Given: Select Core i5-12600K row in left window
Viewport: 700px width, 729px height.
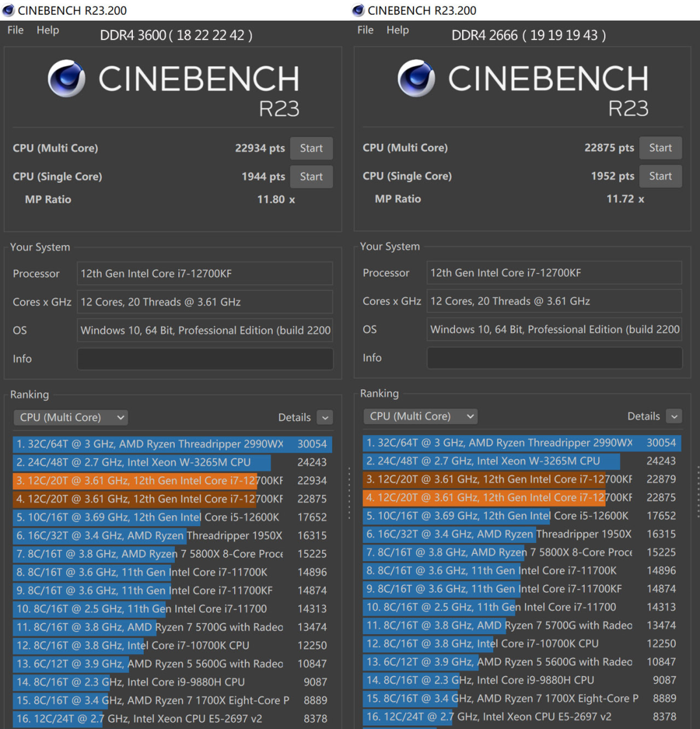Looking at the screenshot, I should coord(172,517).
